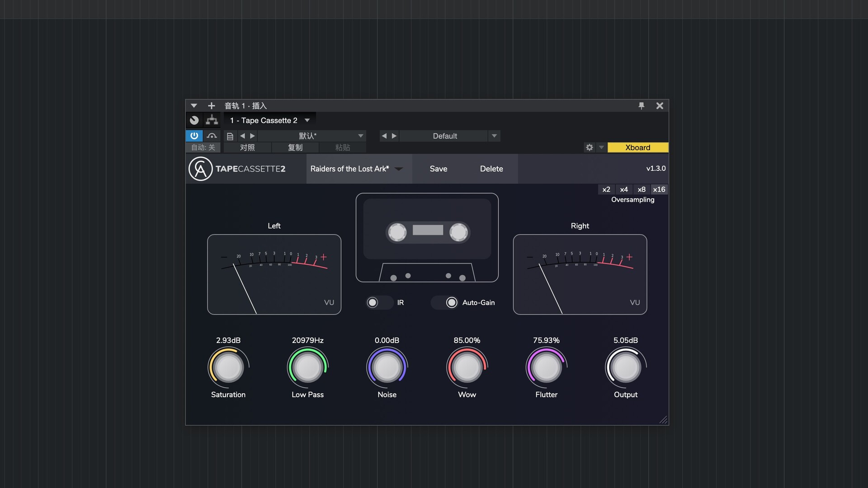The width and height of the screenshot is (868, 488).
Task: Pin the plugin editor window
Action: tap(642, 105)
